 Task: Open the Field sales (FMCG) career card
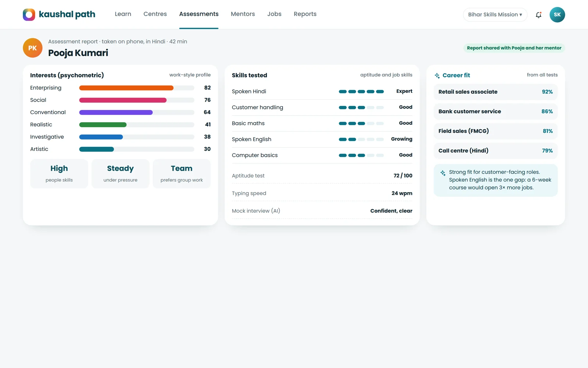click(x=495, y=131)
